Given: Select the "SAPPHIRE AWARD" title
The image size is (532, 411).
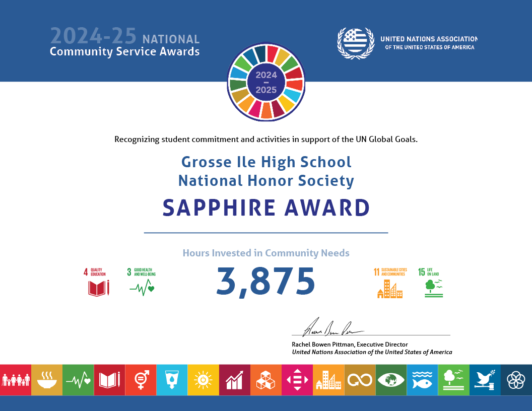Looking at the screenshot, I should tap(267, 208).
